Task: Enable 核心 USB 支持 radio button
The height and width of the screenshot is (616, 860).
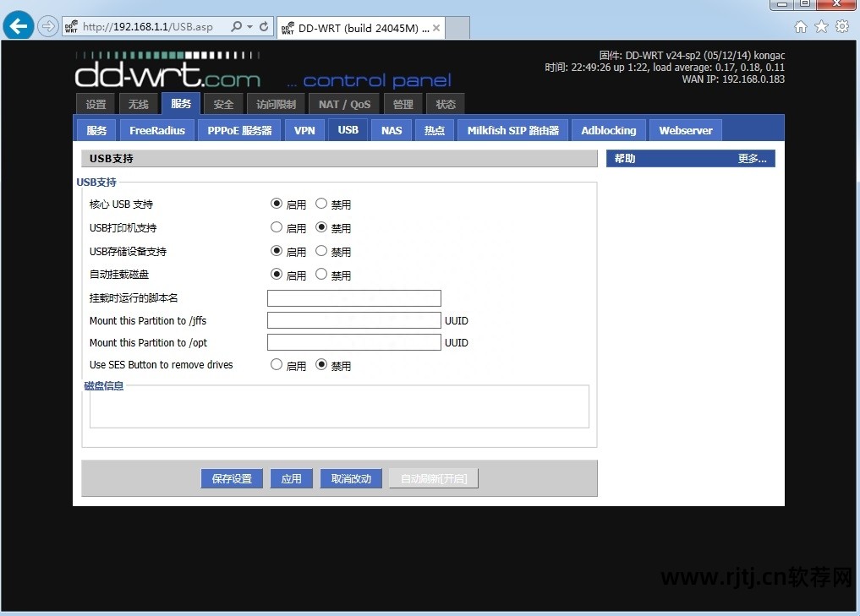Action: pos(277,204)
